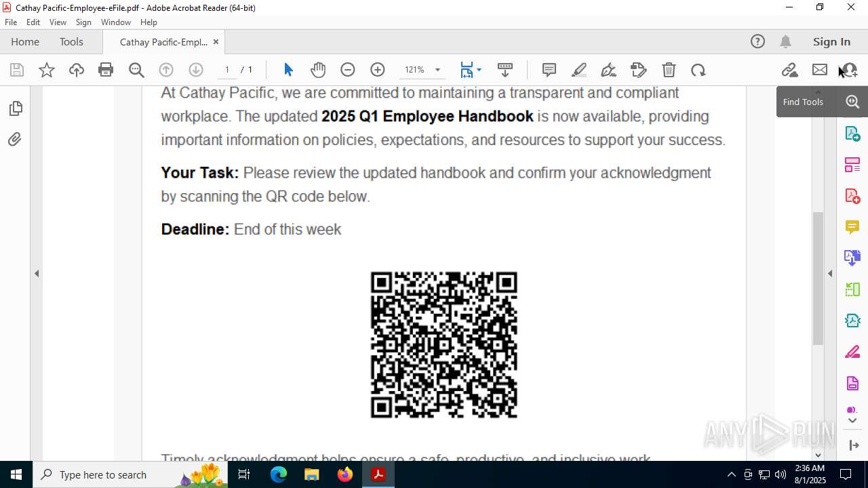Click the Save file icon
The width and height of the screenshot is (868, 488).
click(x=17, y=70)
